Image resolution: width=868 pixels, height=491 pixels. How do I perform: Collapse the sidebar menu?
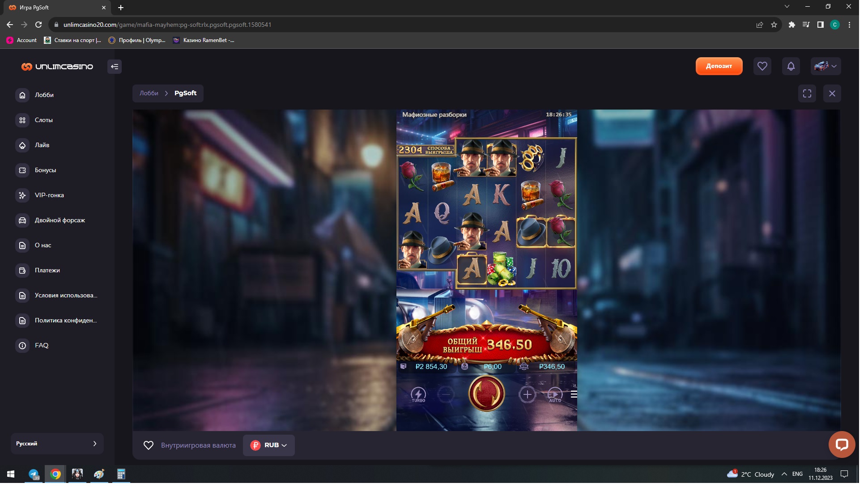point(115,67)
